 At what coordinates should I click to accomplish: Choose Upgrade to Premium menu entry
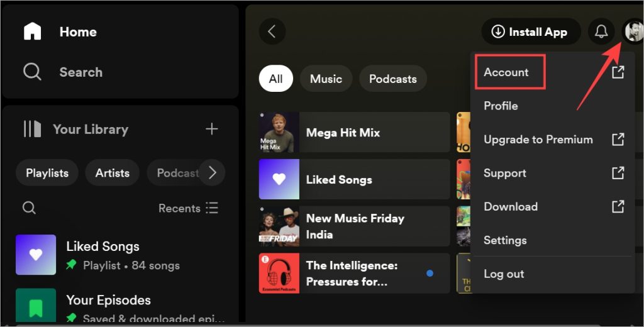point(552,139)
